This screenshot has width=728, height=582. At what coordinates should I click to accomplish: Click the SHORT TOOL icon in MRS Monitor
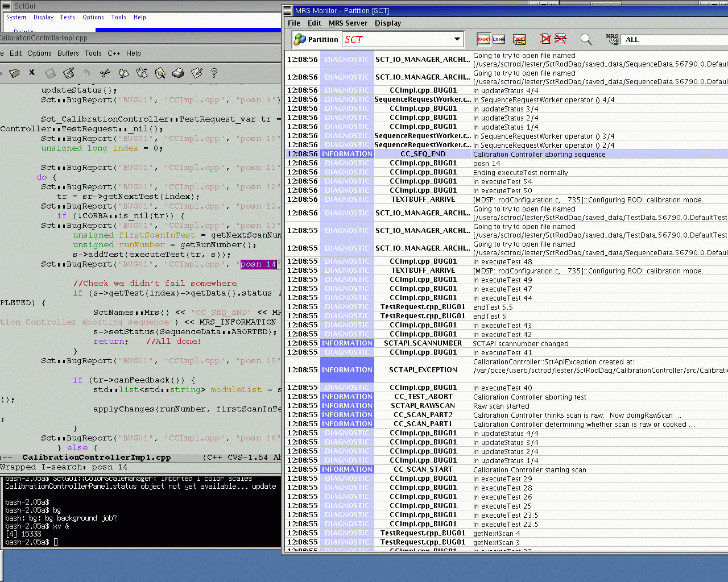(519, 39)
